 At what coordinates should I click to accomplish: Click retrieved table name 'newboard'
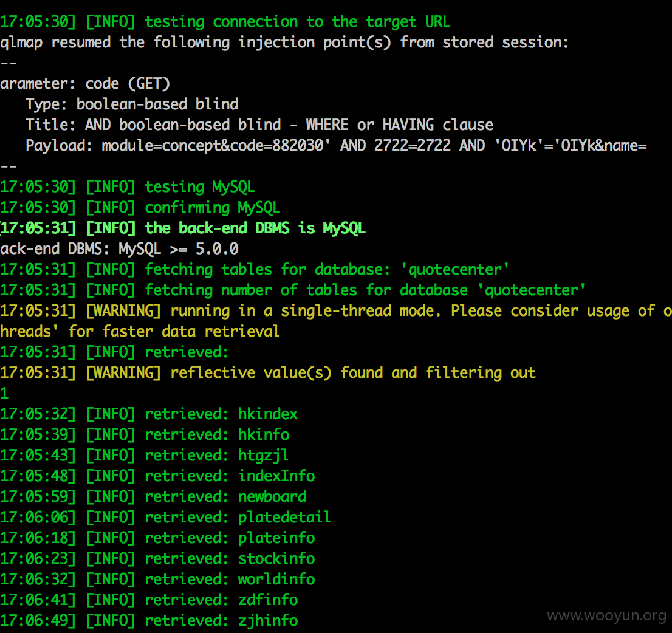(272, 497)
